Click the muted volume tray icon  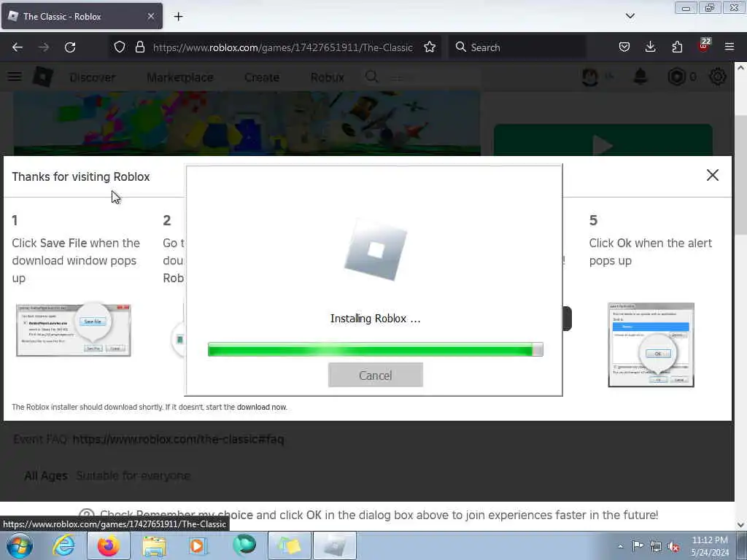click(x=673, y=546)
